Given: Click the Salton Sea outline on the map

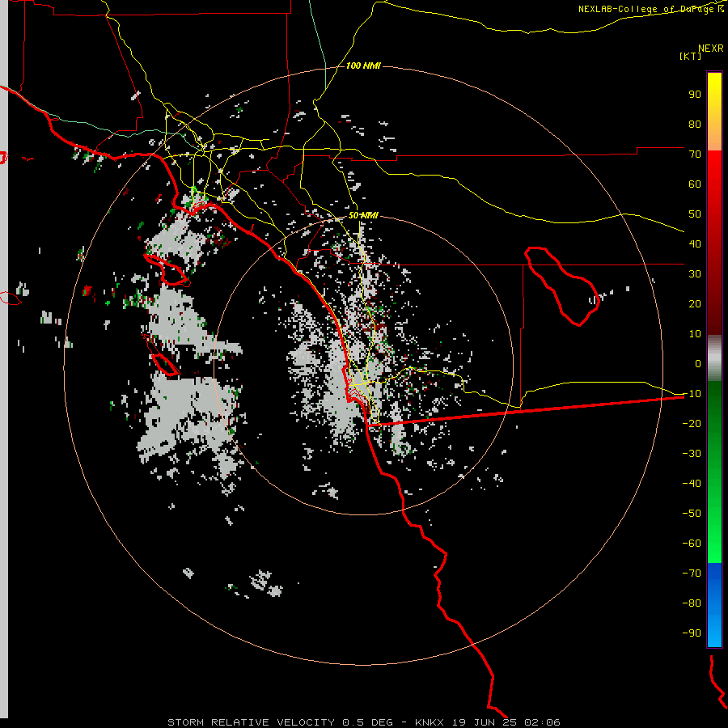Looking at the screenshot, I should pos(561,286).
